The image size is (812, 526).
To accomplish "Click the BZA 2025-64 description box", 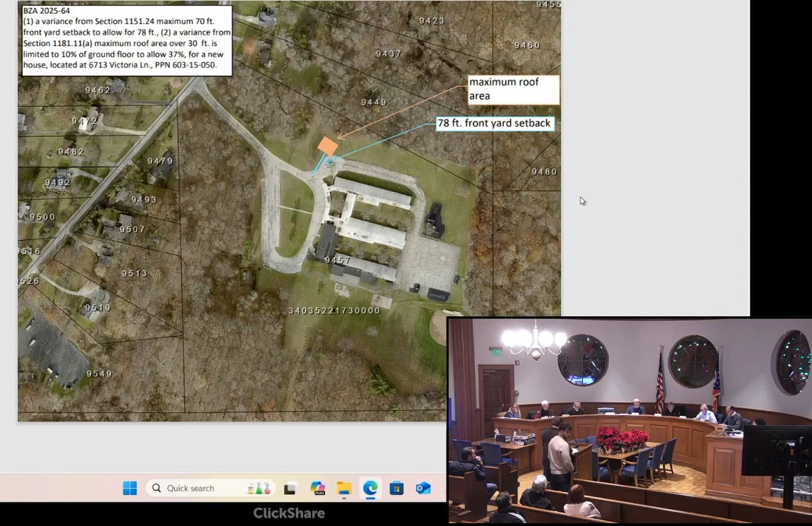I will (127, 40).
